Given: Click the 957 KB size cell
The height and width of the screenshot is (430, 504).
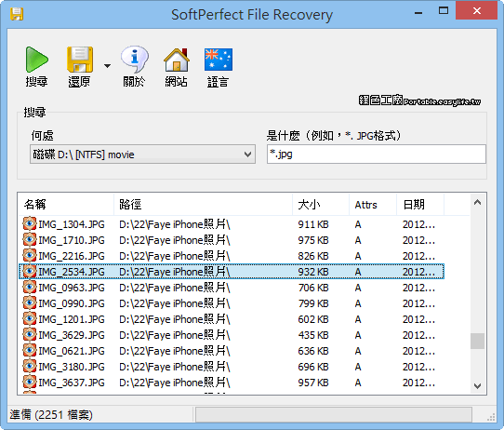Looking at the screenshot, I should pos(313,383).
